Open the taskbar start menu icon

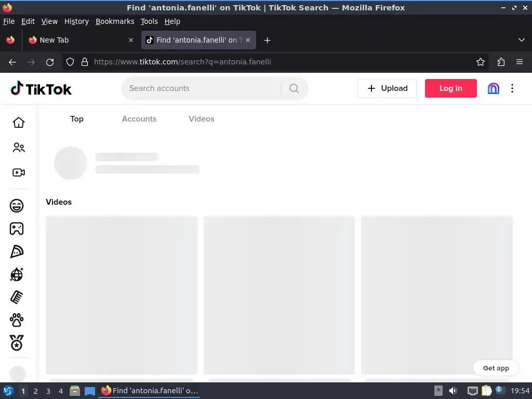click(8, 391)
